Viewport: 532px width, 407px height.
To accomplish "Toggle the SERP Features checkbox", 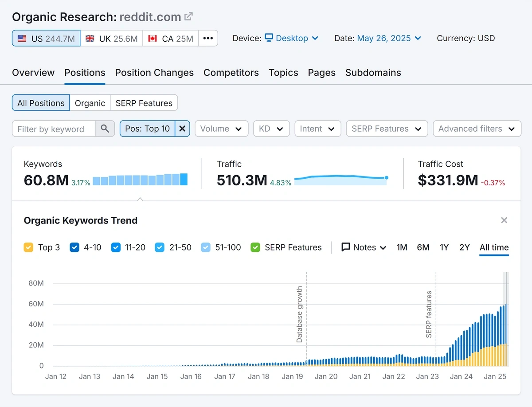I will coord(255,247).
